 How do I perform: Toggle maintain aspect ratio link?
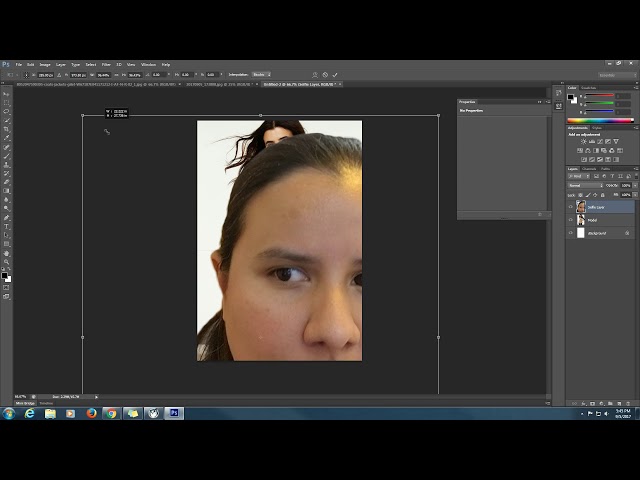point(116,75)
